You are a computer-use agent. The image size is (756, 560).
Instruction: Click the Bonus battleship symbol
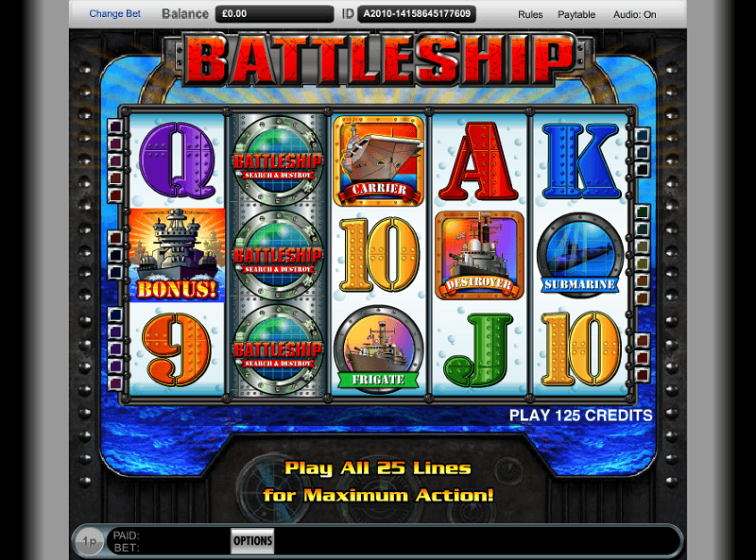(x=177, y=255)
